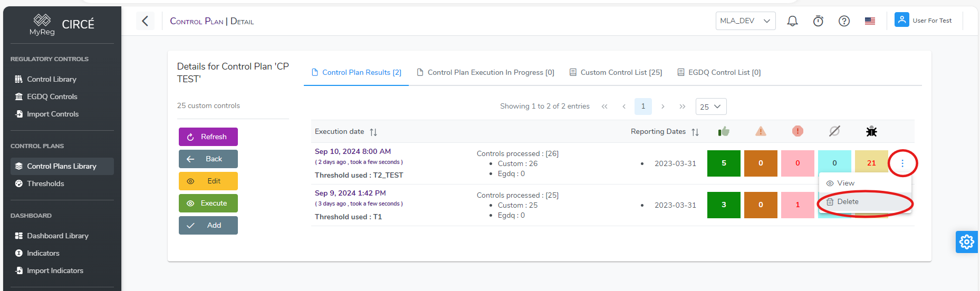Open the notifications bell icon
980x291 pixels.
(792, 21)
